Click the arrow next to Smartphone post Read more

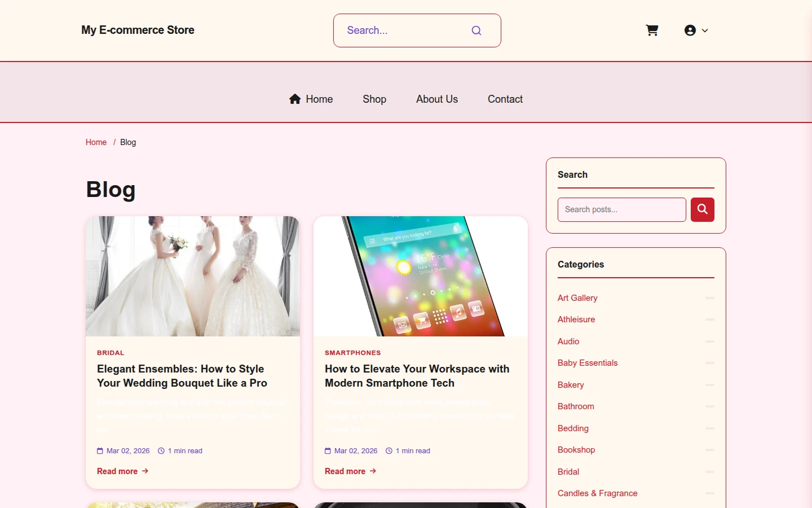pyautogui.click(x=373, y=471)
